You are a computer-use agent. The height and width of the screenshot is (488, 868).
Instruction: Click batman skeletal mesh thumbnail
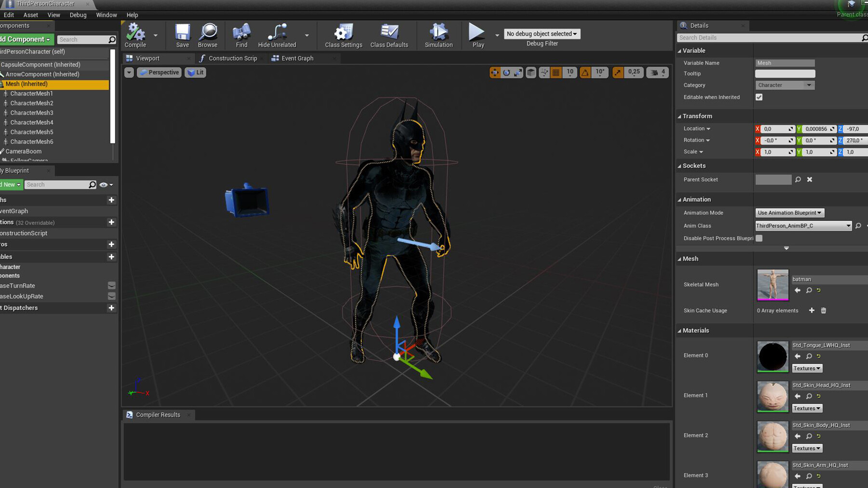[773, 285]
